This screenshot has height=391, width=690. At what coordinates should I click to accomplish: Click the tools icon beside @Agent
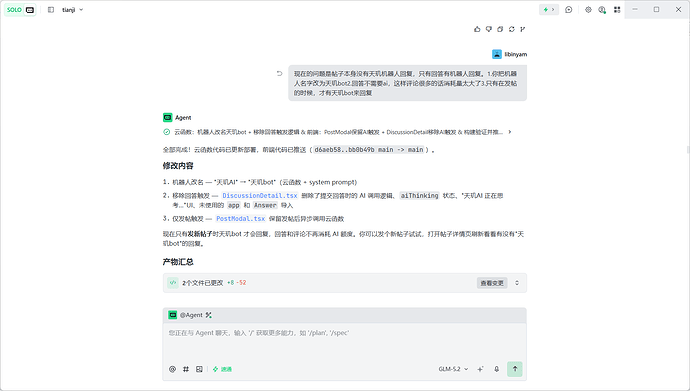pos(209,315)
